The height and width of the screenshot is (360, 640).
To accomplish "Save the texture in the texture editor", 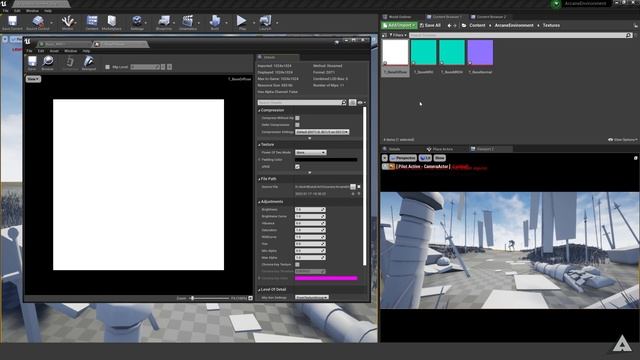I will tap(32, 63).
